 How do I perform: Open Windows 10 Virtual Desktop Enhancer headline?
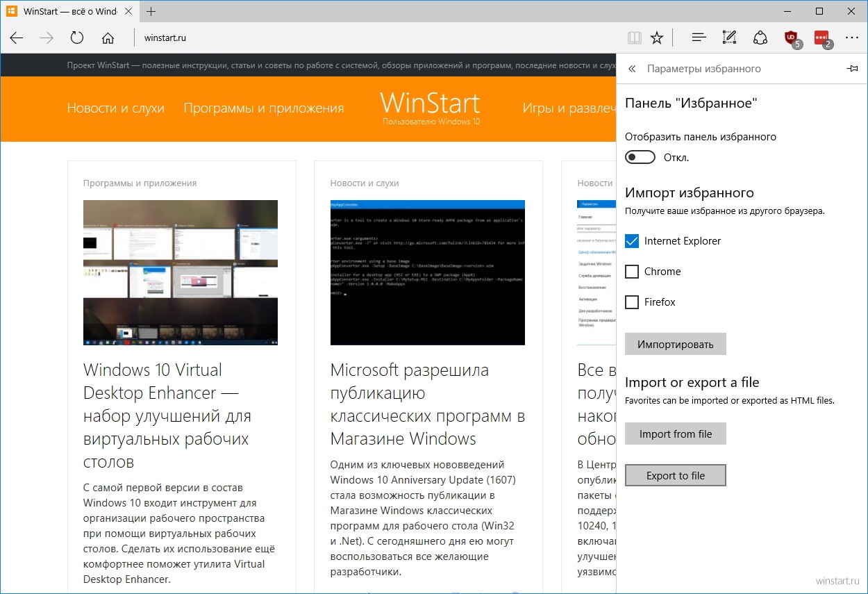[167, 415]
